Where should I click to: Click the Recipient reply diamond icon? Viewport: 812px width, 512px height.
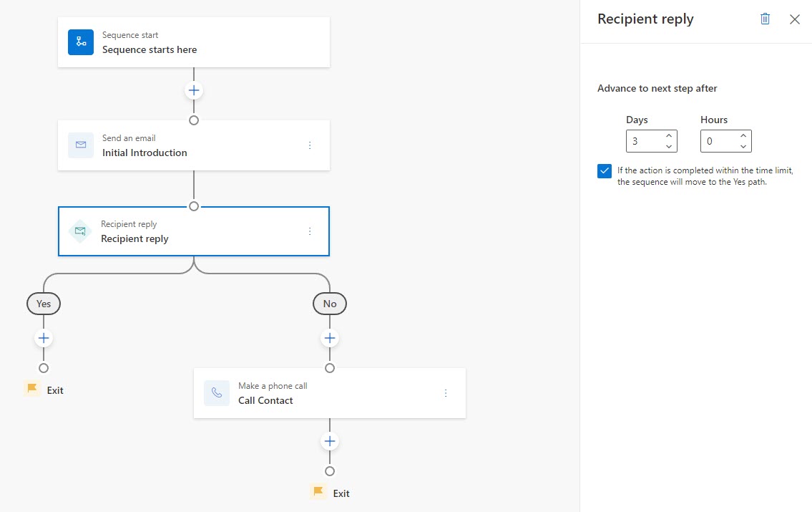[x=80, y=231]
